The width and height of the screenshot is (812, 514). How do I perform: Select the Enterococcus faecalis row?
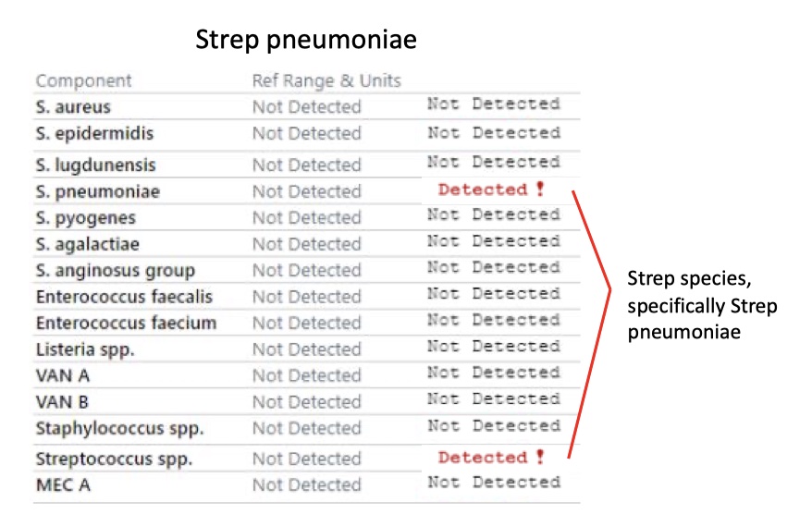306,296
